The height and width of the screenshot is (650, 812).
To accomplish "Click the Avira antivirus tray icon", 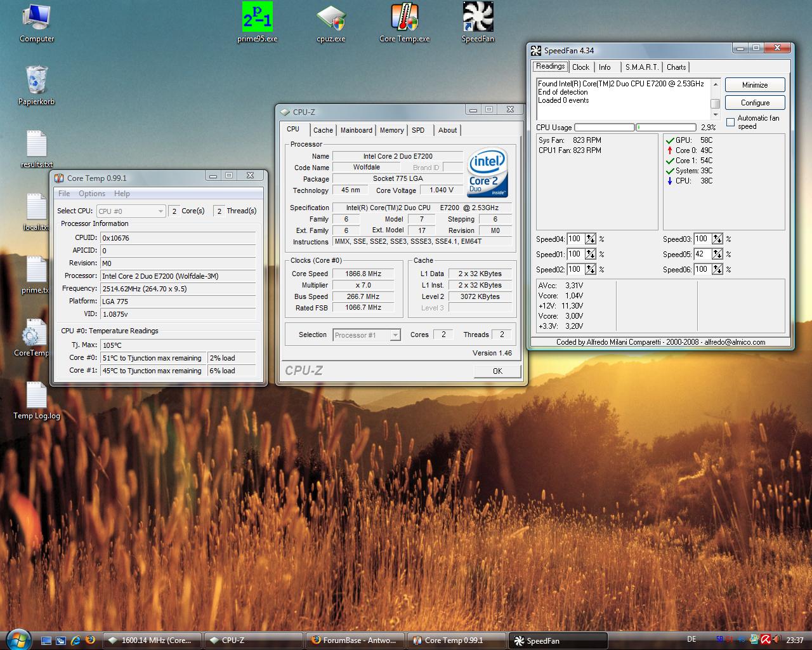I will 766,640.
